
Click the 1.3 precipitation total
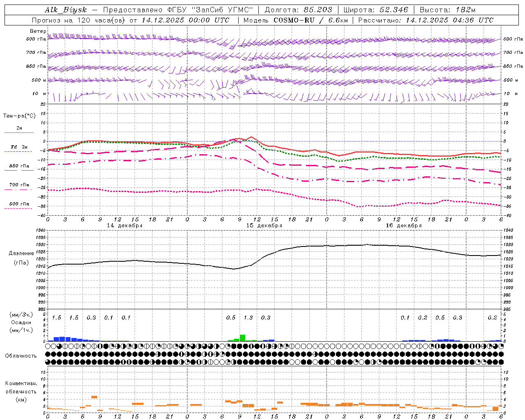tap(248, 317)
